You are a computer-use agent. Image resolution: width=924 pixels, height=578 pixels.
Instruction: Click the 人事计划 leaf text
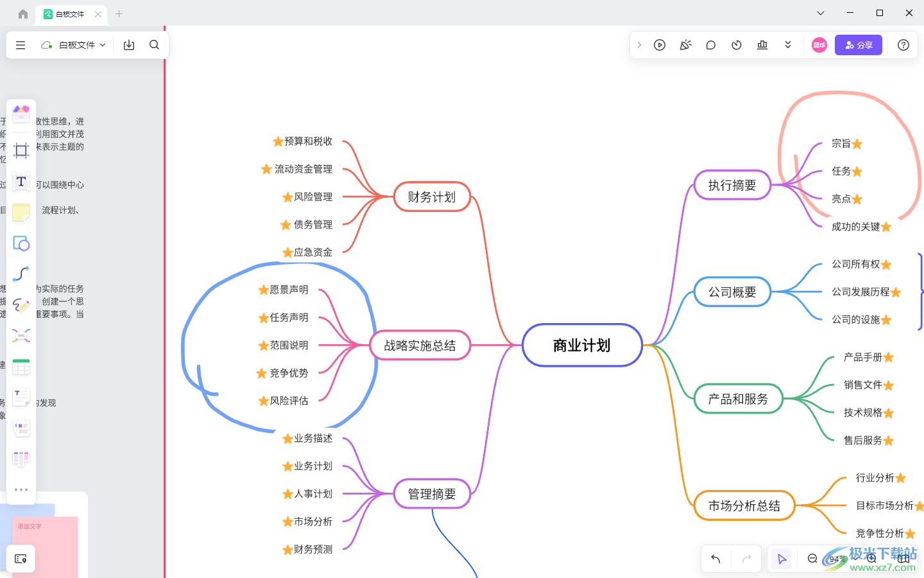click(x=313, y=494)
